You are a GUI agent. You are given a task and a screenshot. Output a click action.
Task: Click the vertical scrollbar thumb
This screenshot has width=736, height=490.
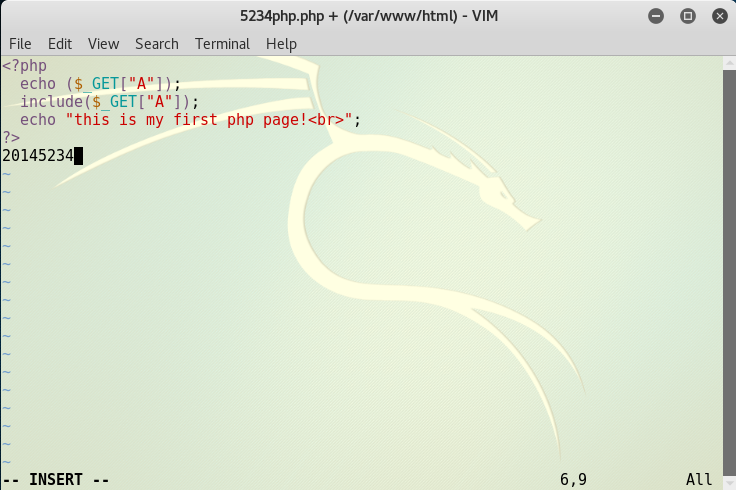click(729, 272)
